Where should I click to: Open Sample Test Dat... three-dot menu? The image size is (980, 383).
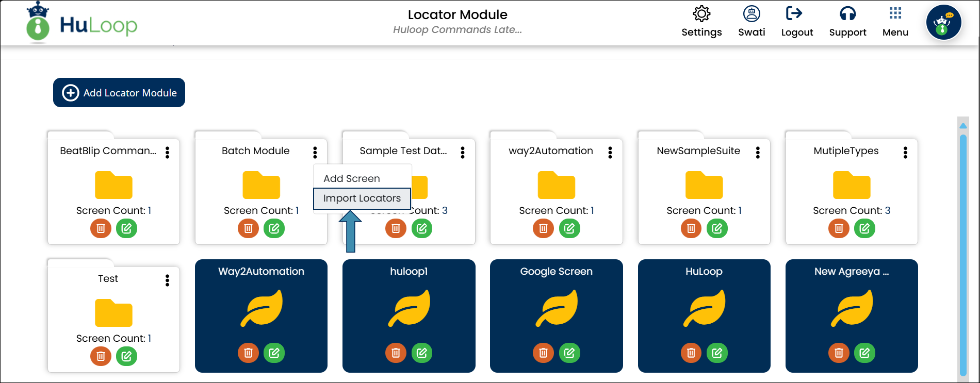coord(463,152)
